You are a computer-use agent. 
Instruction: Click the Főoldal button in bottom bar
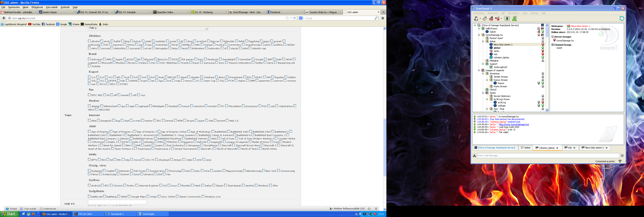[11, 209]
